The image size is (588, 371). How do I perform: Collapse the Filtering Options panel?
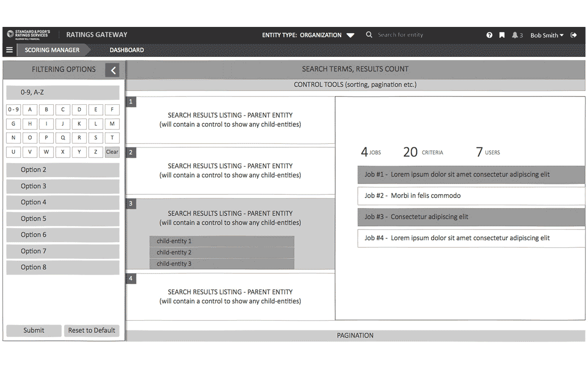point(113,70)
